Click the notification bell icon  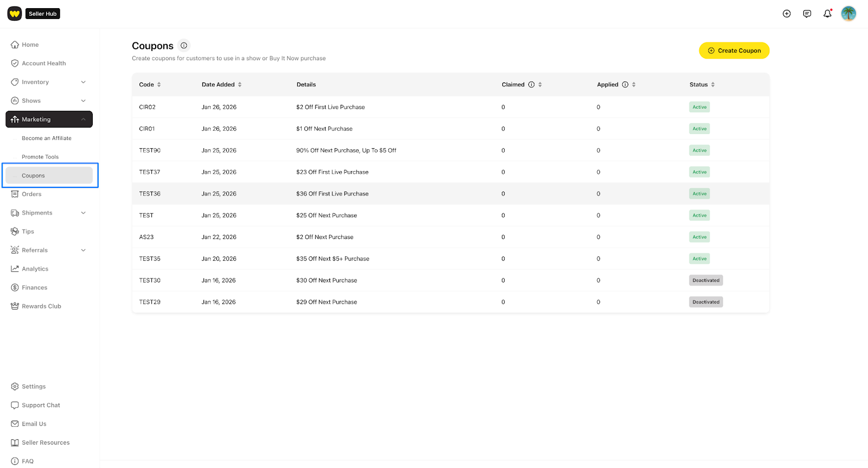(827, 14)
